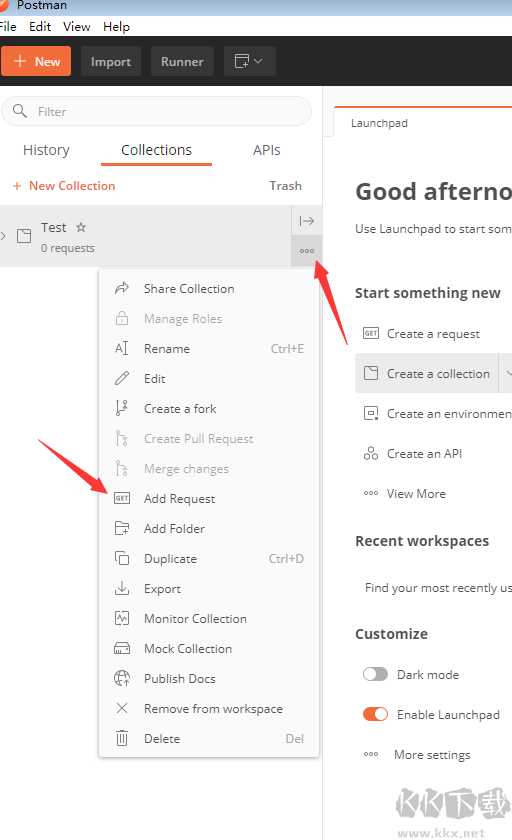
Task: Toggle Dark mode switch
Action: pyautogui.click(x=375, y=674)
